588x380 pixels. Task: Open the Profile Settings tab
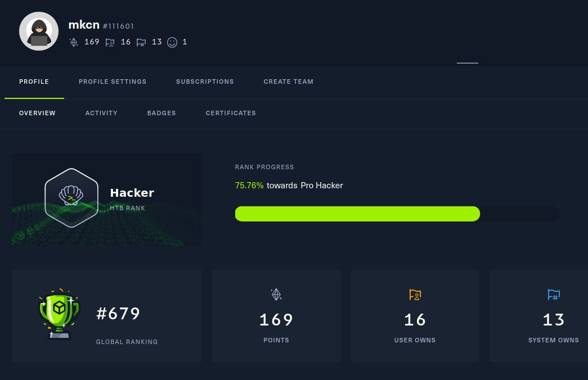pyautogui.click(x=113, y=82)
